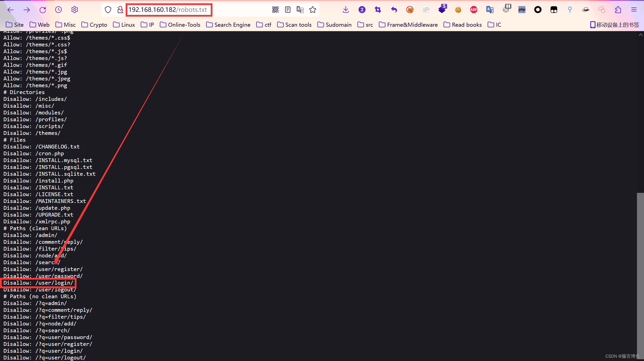
Task: Click the page refresh icon
Action: [43, 9]
